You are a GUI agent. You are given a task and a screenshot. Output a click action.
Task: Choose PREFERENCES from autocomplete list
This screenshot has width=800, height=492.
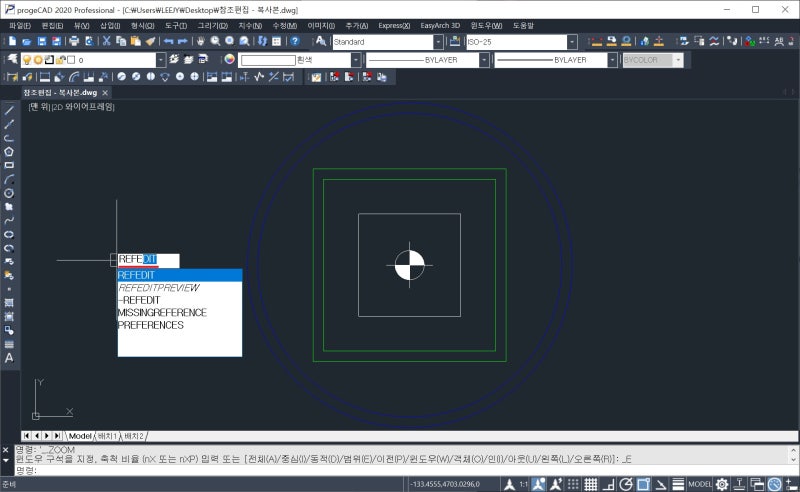(180, 325)
